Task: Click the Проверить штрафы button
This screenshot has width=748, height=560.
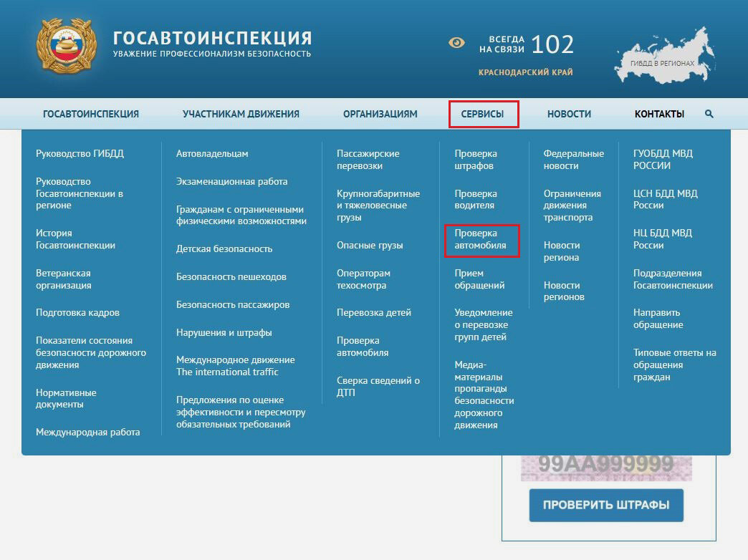Action: point(606,505)
